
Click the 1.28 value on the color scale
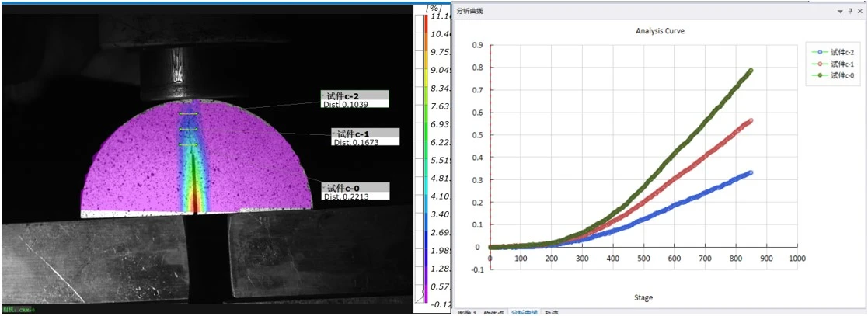coord(440,268)
